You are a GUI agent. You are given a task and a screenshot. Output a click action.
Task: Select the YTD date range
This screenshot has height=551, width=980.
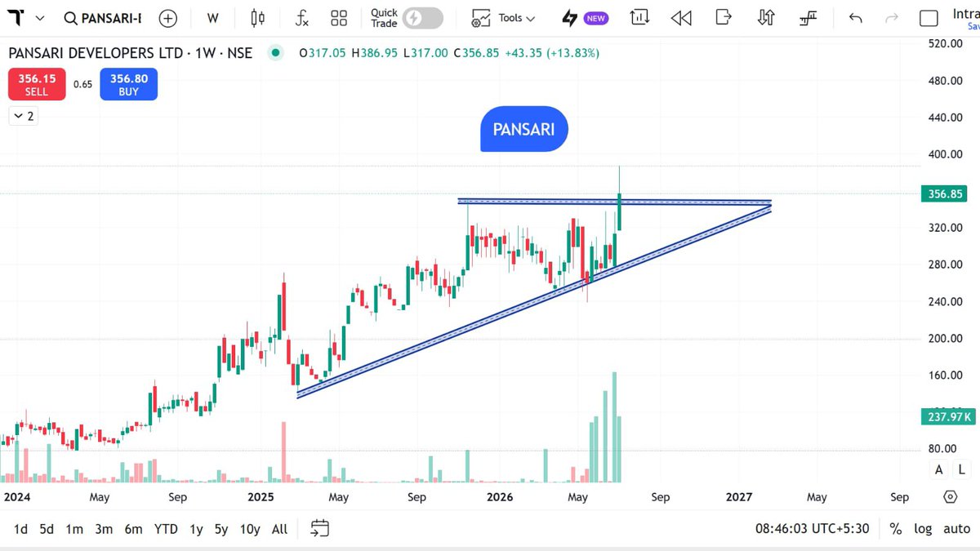coord(166,529)
